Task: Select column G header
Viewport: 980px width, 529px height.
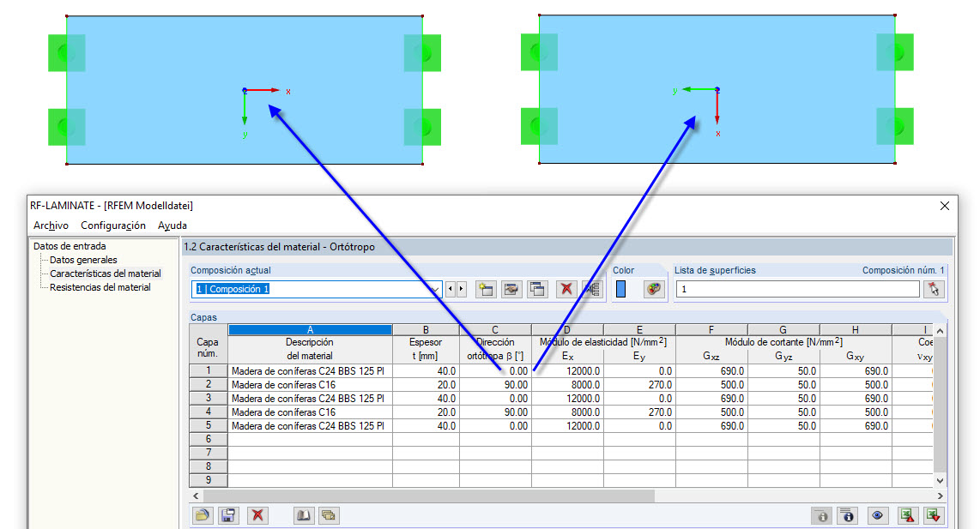Action: (783, 330)
